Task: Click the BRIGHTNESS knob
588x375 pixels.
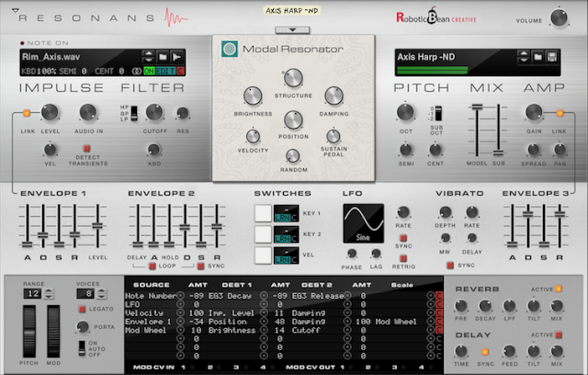Action: click(253, 96)
